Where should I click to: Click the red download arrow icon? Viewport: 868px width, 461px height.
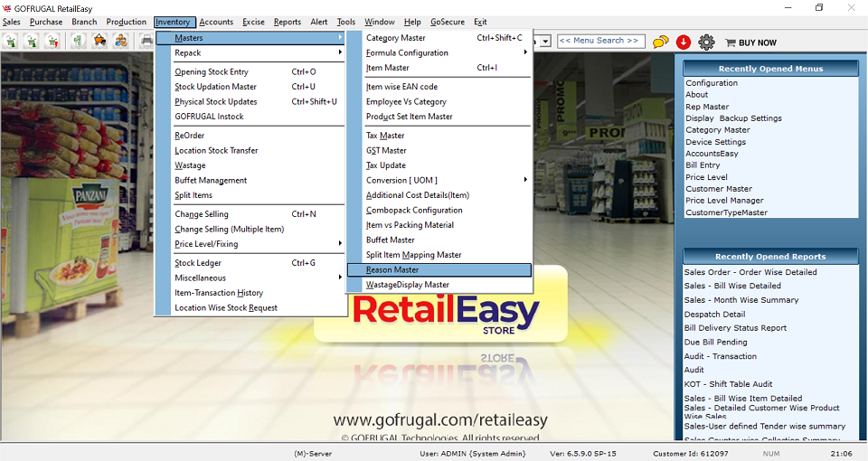[684, 42]
